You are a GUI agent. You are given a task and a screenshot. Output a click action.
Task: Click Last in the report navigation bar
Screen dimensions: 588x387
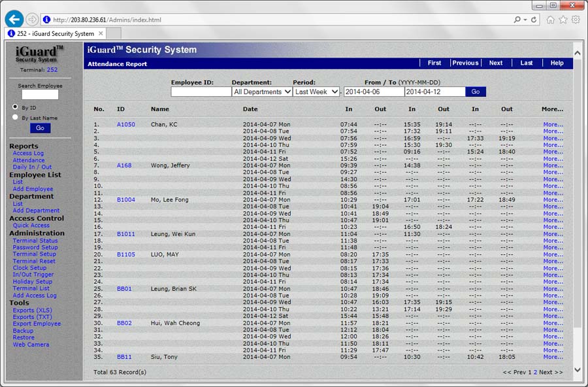(x=526, y=63)
